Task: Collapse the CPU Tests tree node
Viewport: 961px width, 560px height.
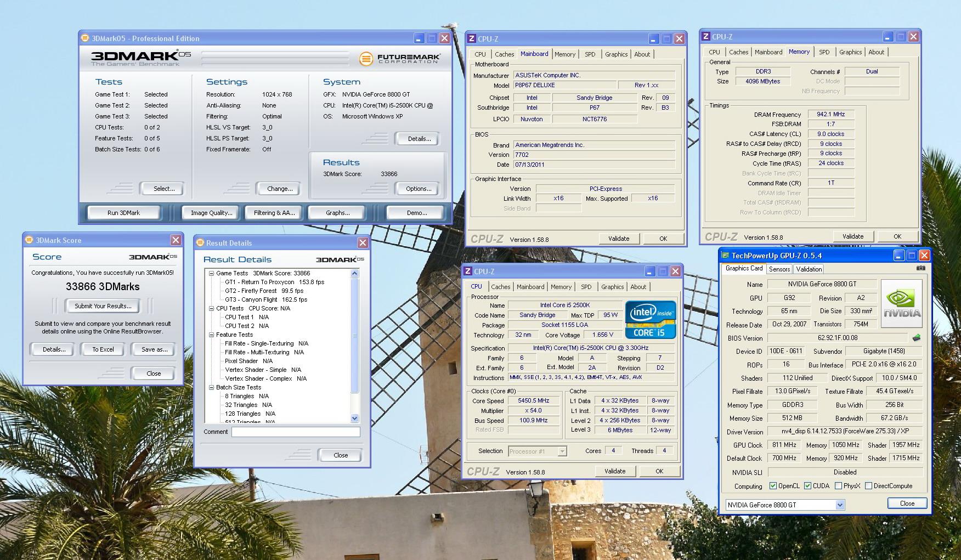Action: [x=211, y=308]
